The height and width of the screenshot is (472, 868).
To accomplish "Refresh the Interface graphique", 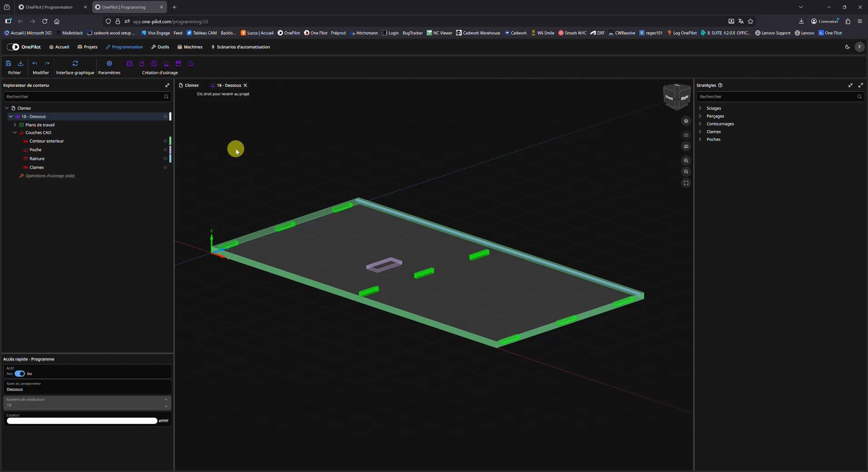I will pos(75,64).
